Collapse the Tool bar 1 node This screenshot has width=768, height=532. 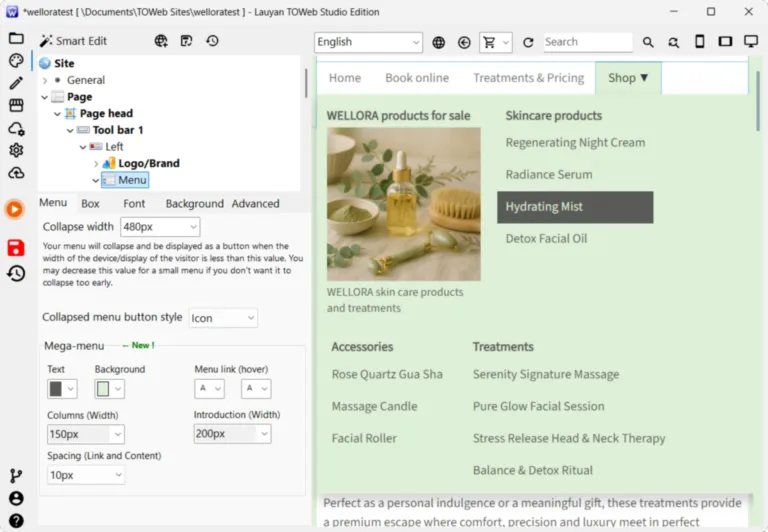[71, 130]
